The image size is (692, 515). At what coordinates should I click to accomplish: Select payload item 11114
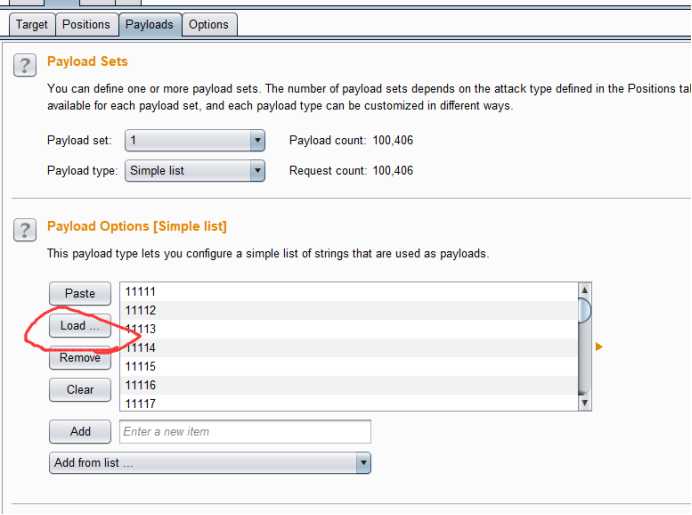point(349,348)
